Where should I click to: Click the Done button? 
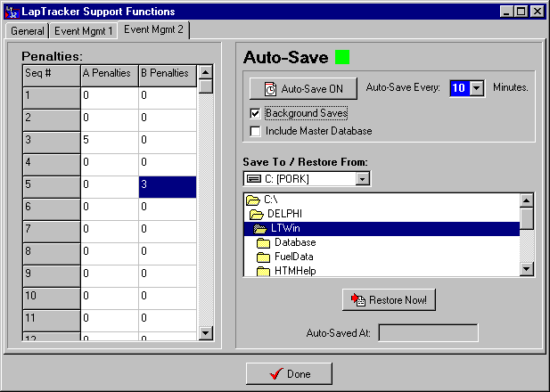pyautogui.click(x=289, y=374)
